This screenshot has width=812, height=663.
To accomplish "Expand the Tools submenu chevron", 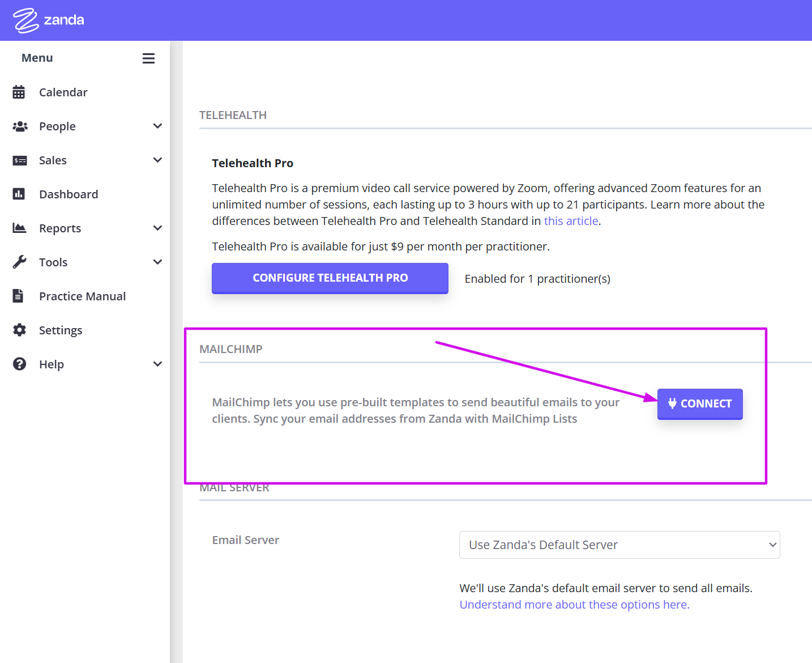I will [x=157, y=262].
